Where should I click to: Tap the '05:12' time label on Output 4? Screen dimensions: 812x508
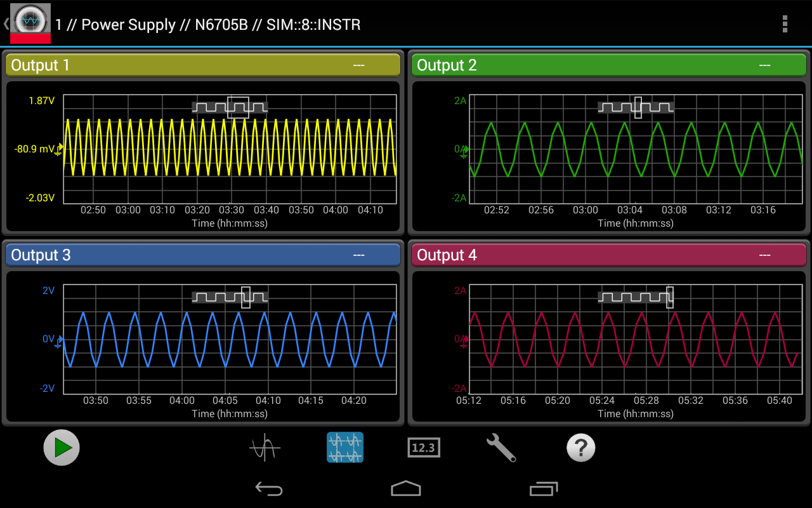click(469, 401)
